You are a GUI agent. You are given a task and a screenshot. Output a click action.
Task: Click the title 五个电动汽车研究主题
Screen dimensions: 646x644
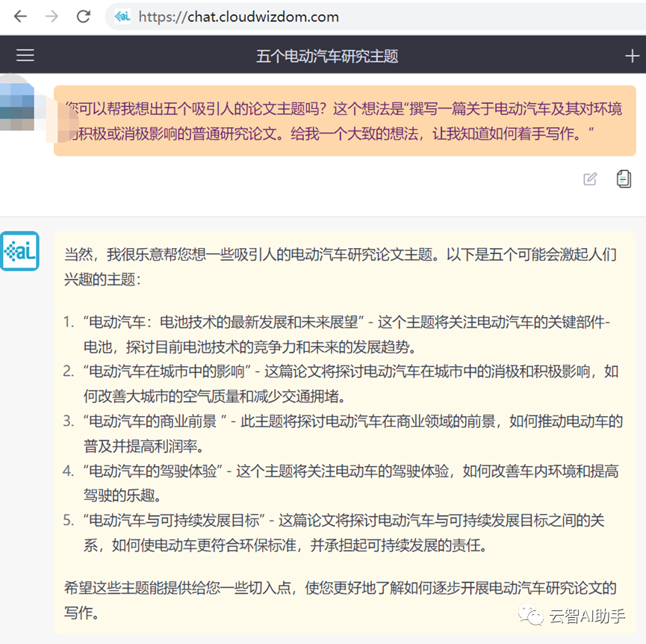326,56
